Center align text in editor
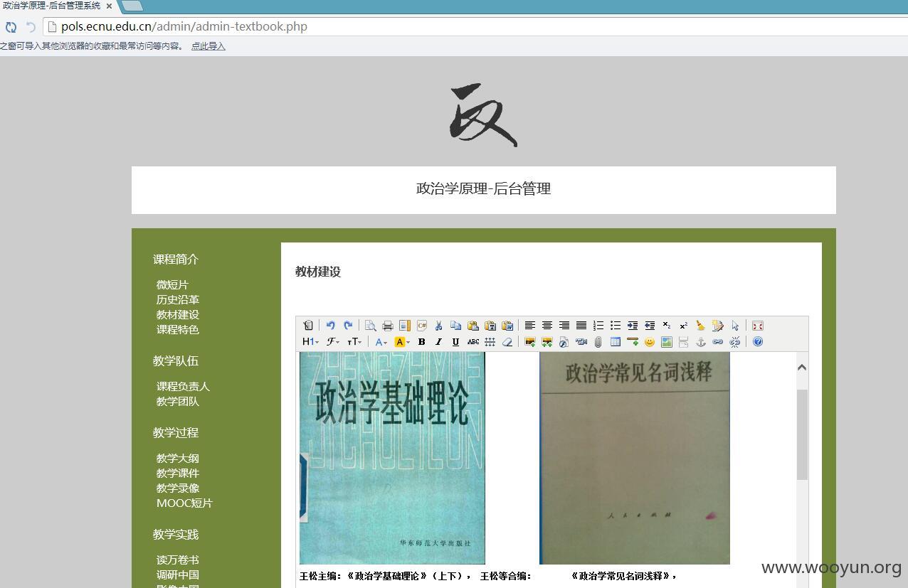Image resolution: width=908 pixels, height=588 pixels. (547, 326)
